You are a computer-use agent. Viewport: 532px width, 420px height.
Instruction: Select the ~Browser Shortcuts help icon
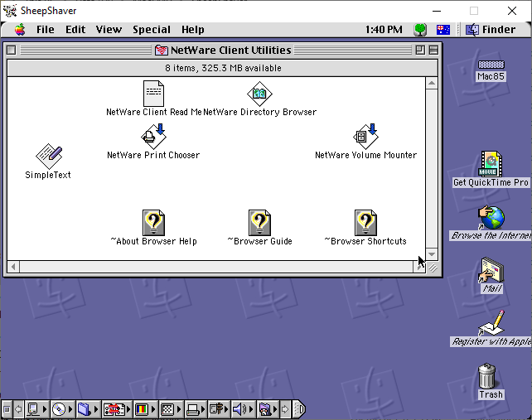365,223
